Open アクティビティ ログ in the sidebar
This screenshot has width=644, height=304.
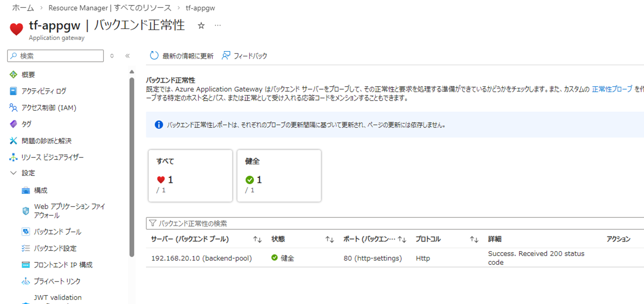[x=44, y=91]
